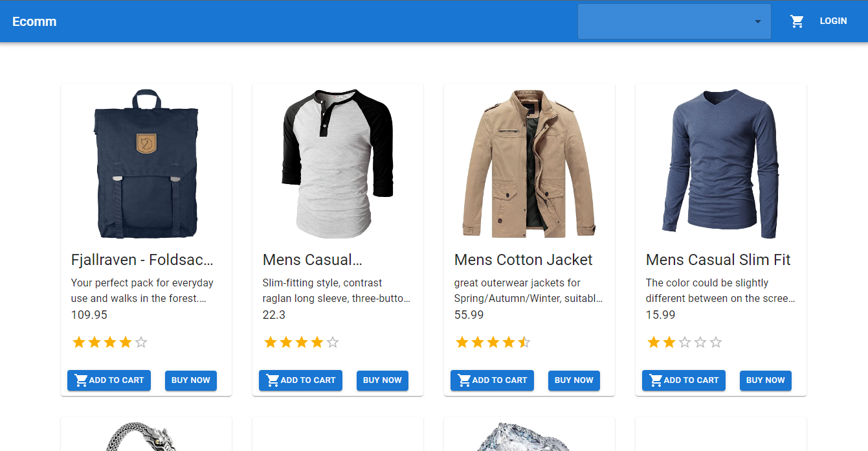This screenshot has height=451, width=868.
Task: Click Buy Now for 22.3 shirt
Action: [383, 380]
